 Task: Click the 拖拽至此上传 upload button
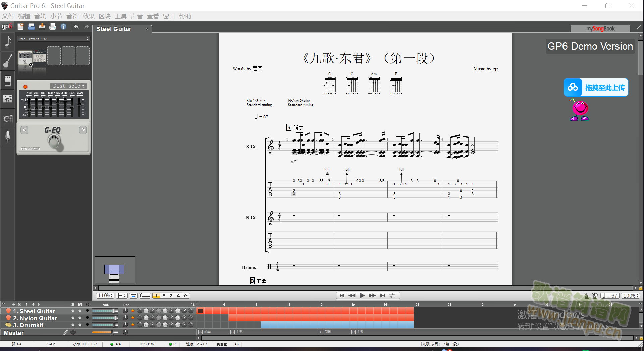596,87
